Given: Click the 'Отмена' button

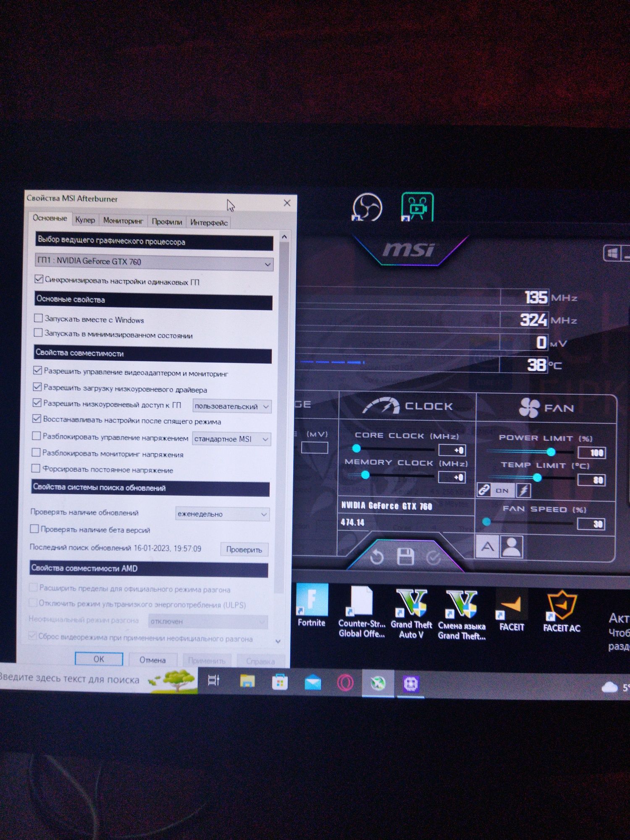Looking at the screenshot, I should tap(152, 659).
